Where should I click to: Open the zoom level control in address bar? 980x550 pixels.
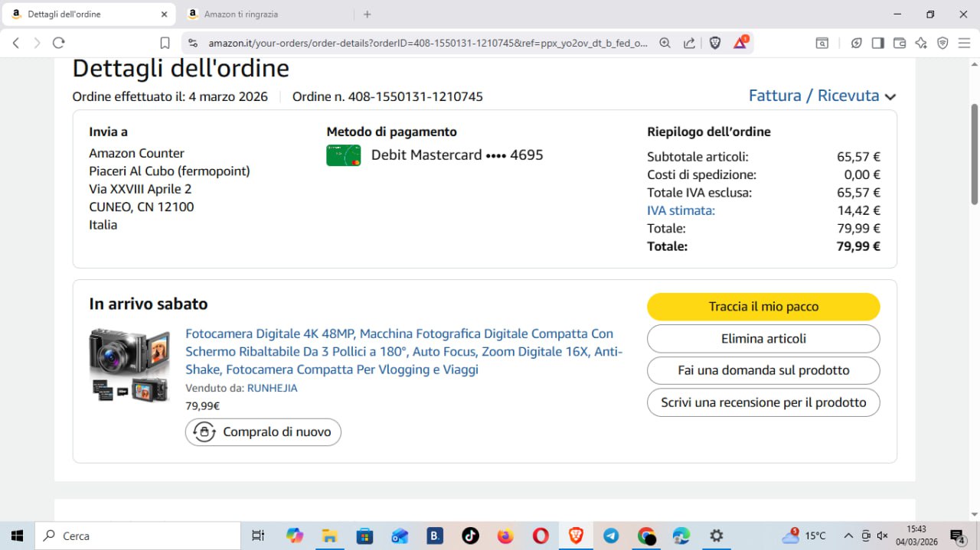665,43
